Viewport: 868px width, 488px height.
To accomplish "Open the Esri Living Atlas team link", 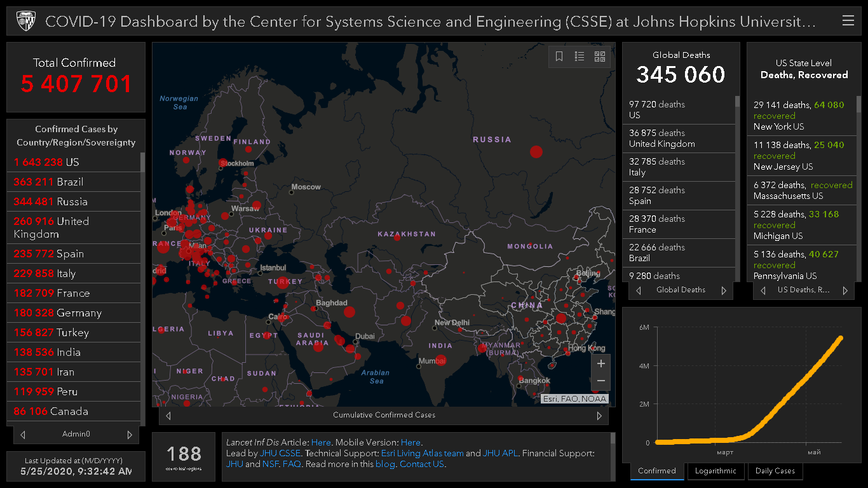I will (422, 453).
